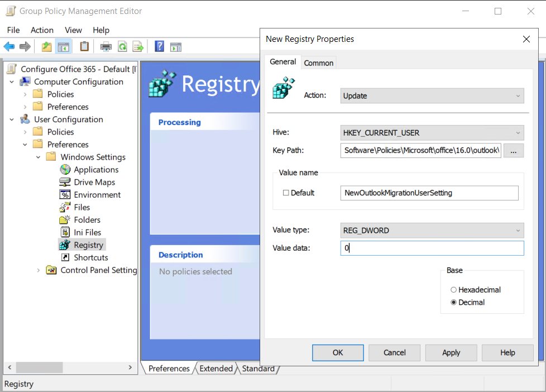Open the Environment preference item
This screenshot has width=546, height=392.
[90, 195]
